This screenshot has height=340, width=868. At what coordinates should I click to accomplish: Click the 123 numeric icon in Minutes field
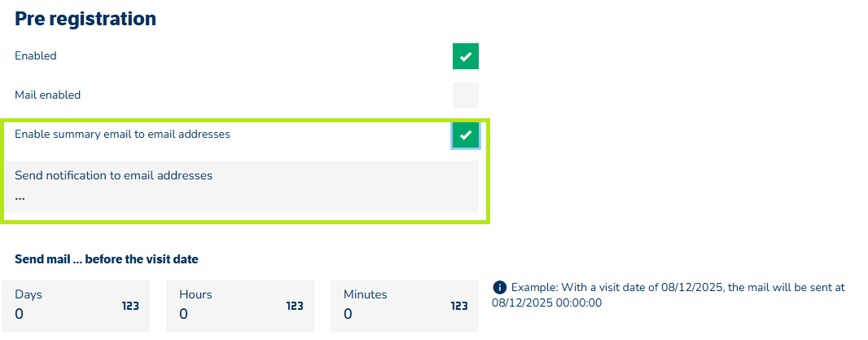coord(459,306)
